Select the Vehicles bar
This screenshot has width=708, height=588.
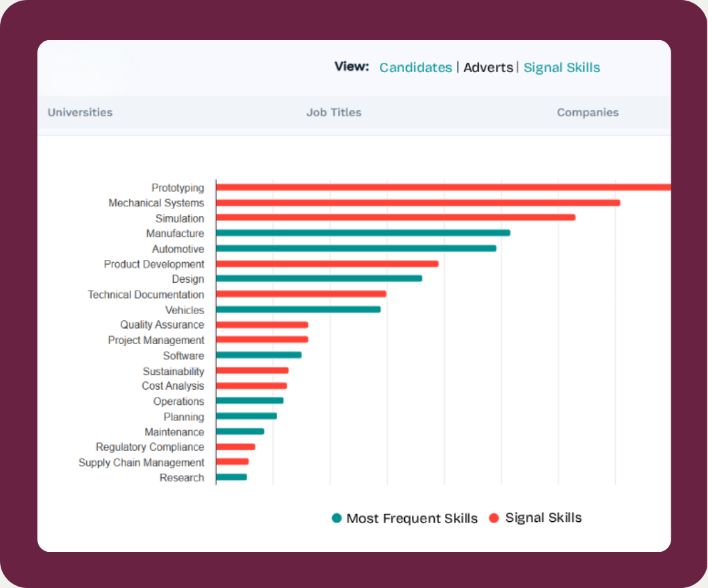coord(298,309)
